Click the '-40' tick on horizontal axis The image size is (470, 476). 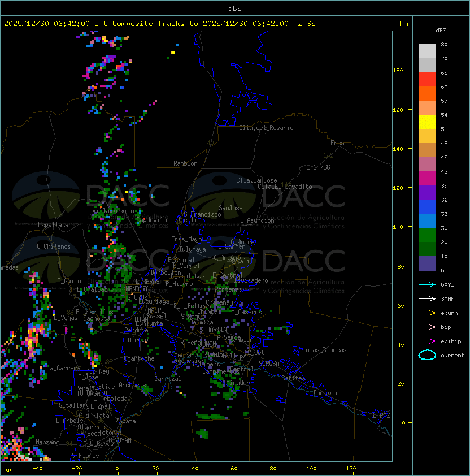[x=37, y=469]
